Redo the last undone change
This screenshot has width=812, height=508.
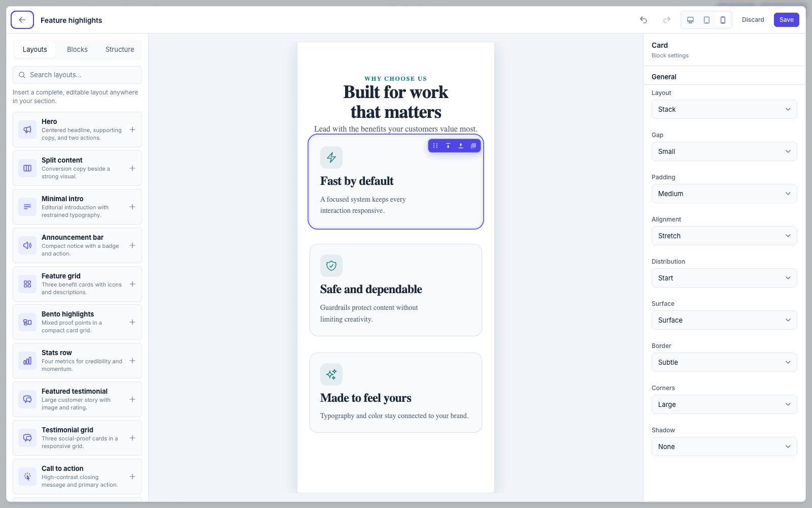(x=667, y=20)
